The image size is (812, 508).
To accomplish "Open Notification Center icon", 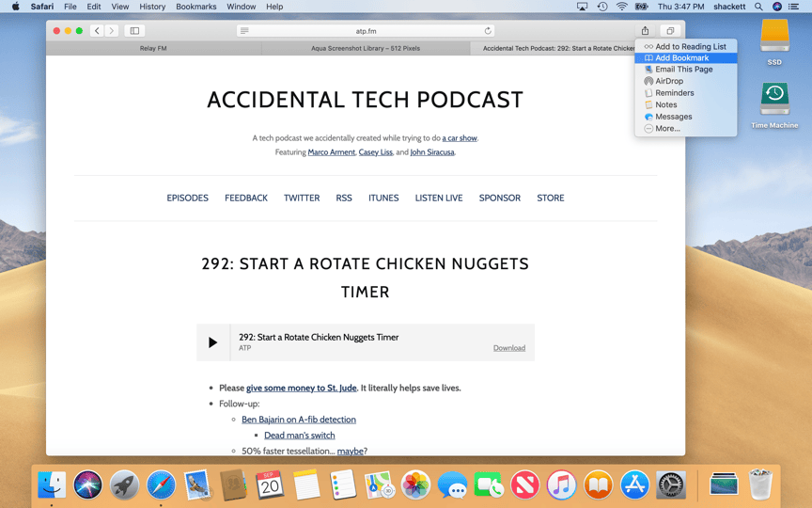I will (x=793, y=7).
